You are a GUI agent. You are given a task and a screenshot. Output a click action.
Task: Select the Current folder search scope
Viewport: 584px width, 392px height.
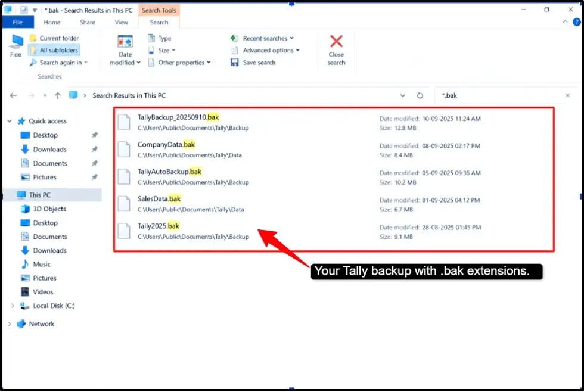coord(54,38)
